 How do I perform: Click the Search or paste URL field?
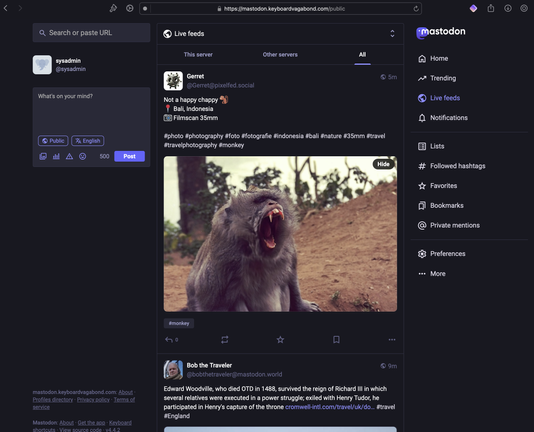point(91,33)
